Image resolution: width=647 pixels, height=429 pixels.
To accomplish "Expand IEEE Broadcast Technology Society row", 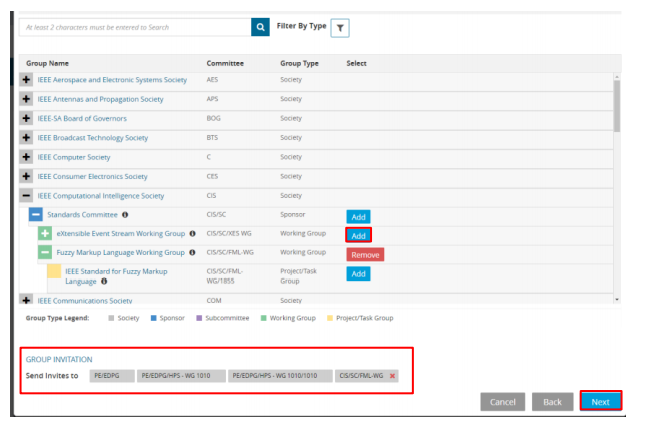I will click(x=26, y=138).
